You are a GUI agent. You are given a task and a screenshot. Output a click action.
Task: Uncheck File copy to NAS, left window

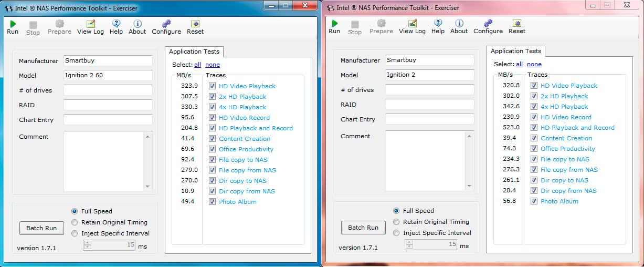click(x=212, y=160)
